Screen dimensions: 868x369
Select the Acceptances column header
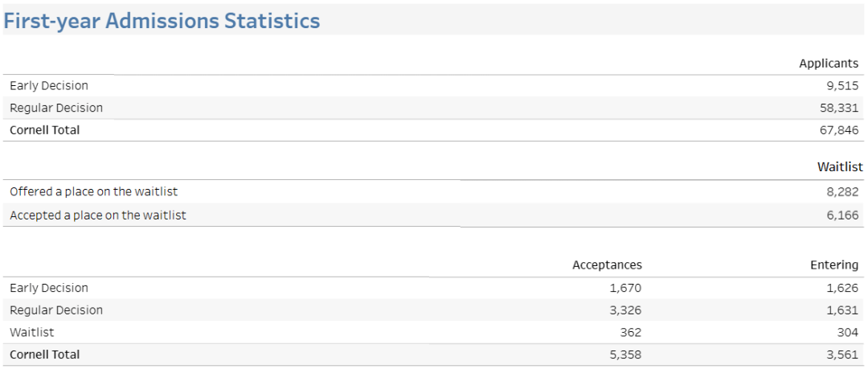608,264
